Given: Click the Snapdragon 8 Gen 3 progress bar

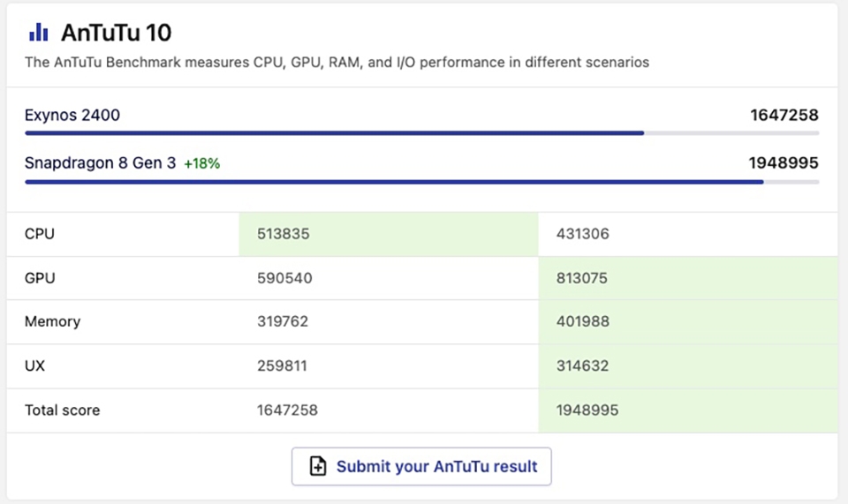Looking at the screenshot, I should (x=394, y=182).
